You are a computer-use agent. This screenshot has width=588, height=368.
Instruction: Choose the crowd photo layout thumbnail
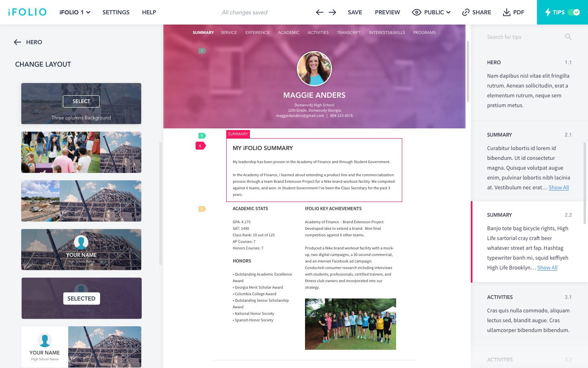81,152
